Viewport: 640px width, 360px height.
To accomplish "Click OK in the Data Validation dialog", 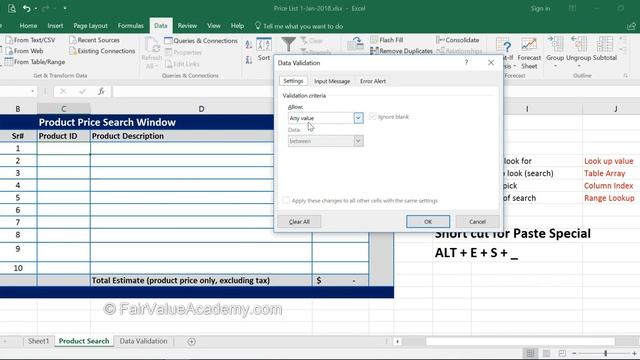I will [428, 222].
